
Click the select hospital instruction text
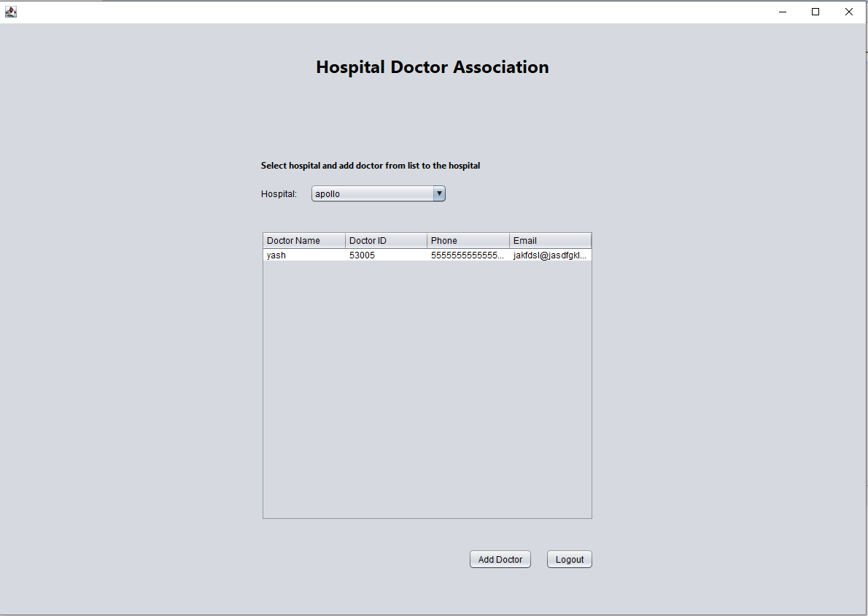click(370, 166)
